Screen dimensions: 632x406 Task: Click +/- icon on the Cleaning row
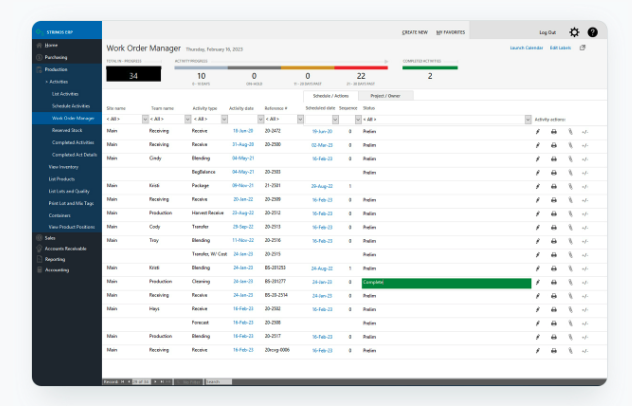pyautogui.click(x=585, y=283)
